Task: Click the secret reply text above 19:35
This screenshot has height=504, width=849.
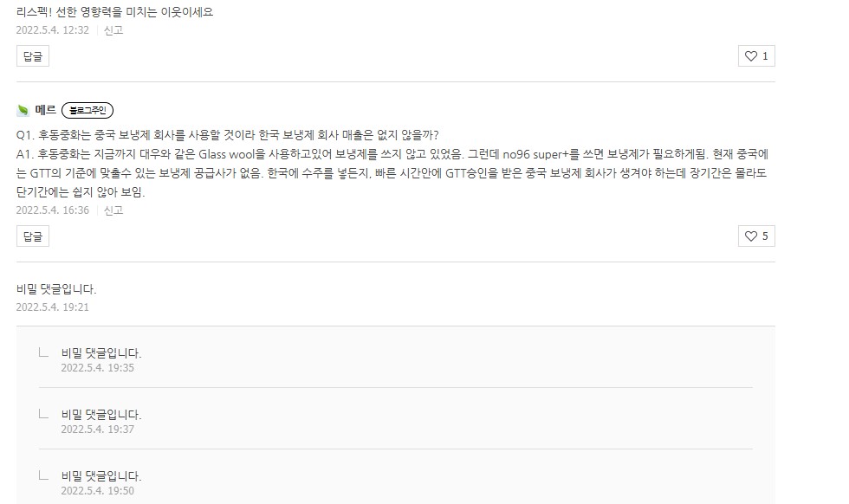Action: 100,353
